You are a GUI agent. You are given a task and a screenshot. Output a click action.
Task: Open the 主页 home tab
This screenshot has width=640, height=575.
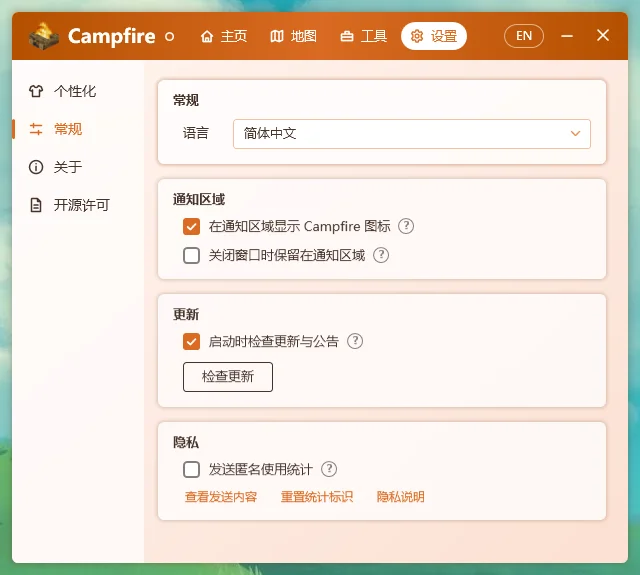coord(224,36)
